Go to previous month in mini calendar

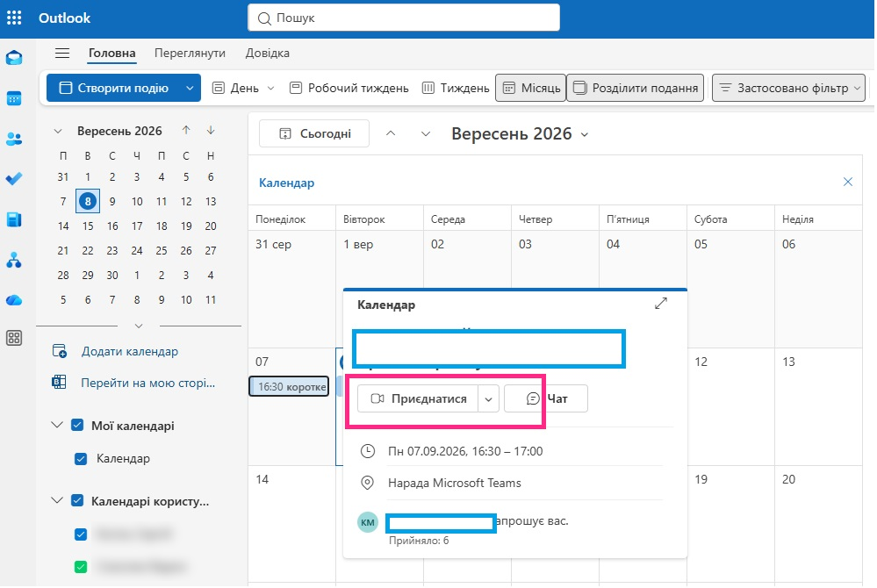pyautogui.click(x=186, y=130)
